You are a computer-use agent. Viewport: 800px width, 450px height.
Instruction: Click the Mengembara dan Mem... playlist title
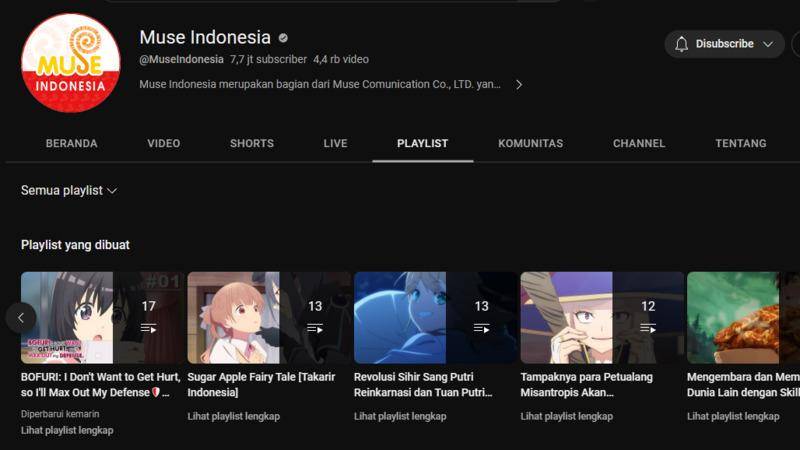pos(743,385)
